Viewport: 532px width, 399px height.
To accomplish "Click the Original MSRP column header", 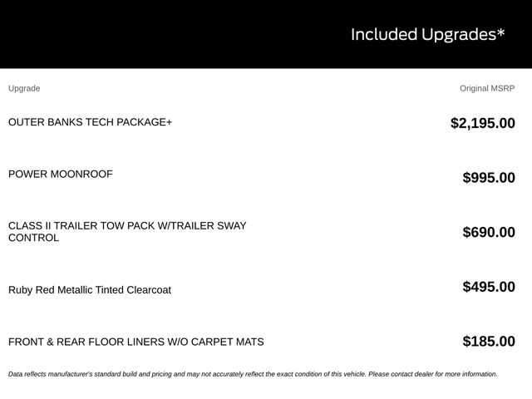I will pyautogui.click(x=487, y=88).
